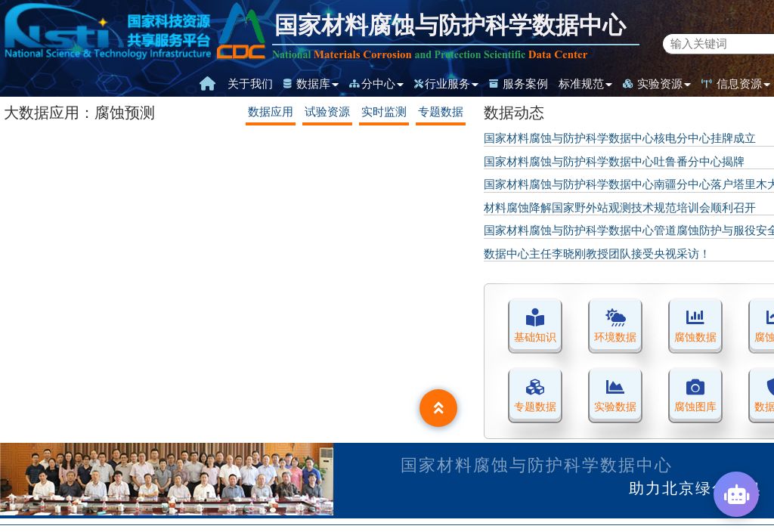Switch to the 试验资源 tab
Image resolution: width=774 pixels, height=532 pixels.
pos(327,112)
